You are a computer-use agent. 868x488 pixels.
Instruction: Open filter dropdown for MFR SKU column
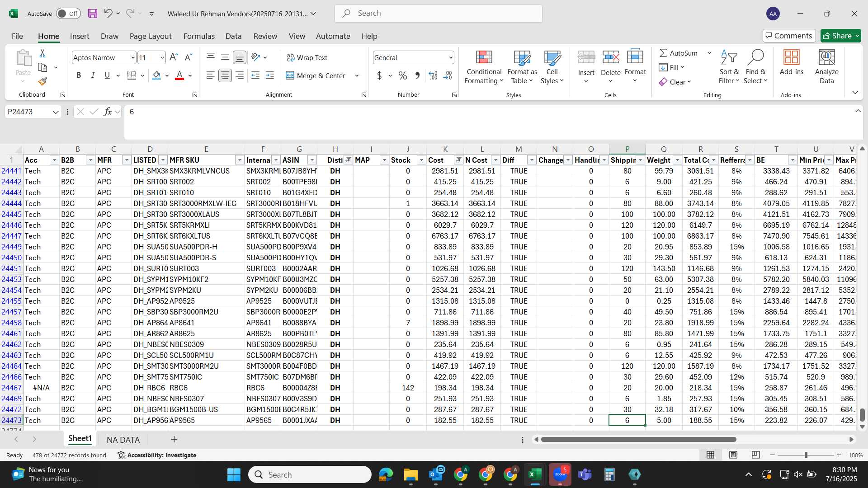[239, 160]
